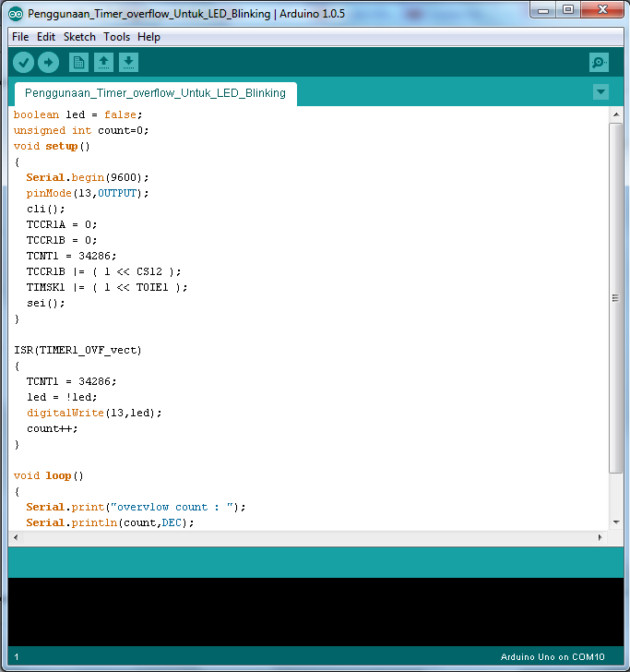Open a sketch using the up-arrow icon

pyautogui.click(x=103, y=63)
